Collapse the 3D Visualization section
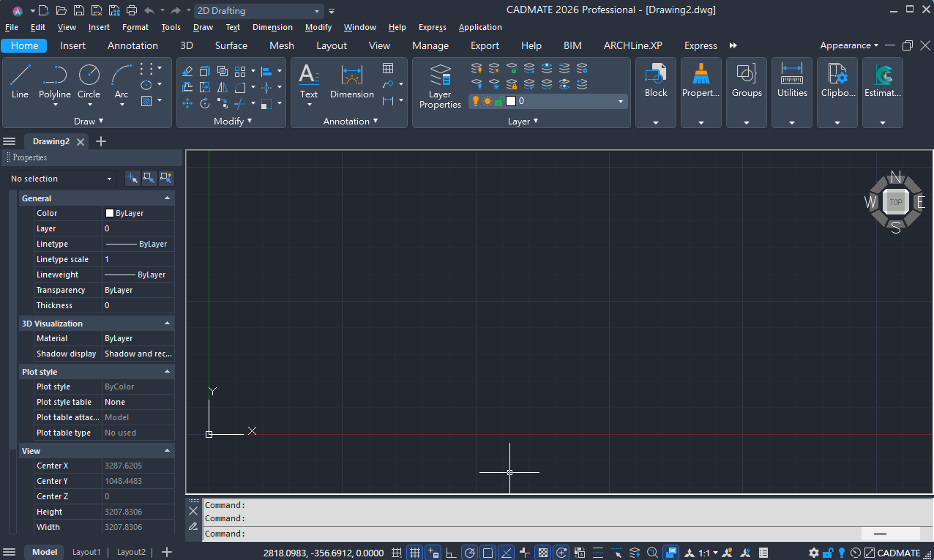The image size is (934, 560). (167, 324)
